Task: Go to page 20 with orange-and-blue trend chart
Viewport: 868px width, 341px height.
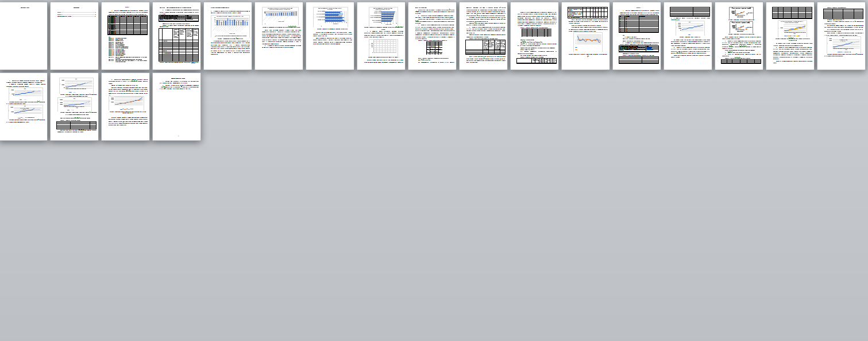Action: tap(126, 106)
